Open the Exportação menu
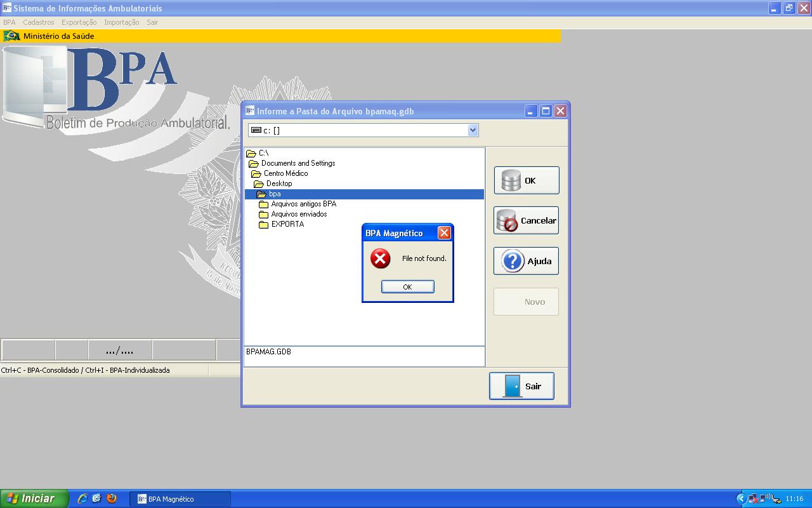 (79, 22)
